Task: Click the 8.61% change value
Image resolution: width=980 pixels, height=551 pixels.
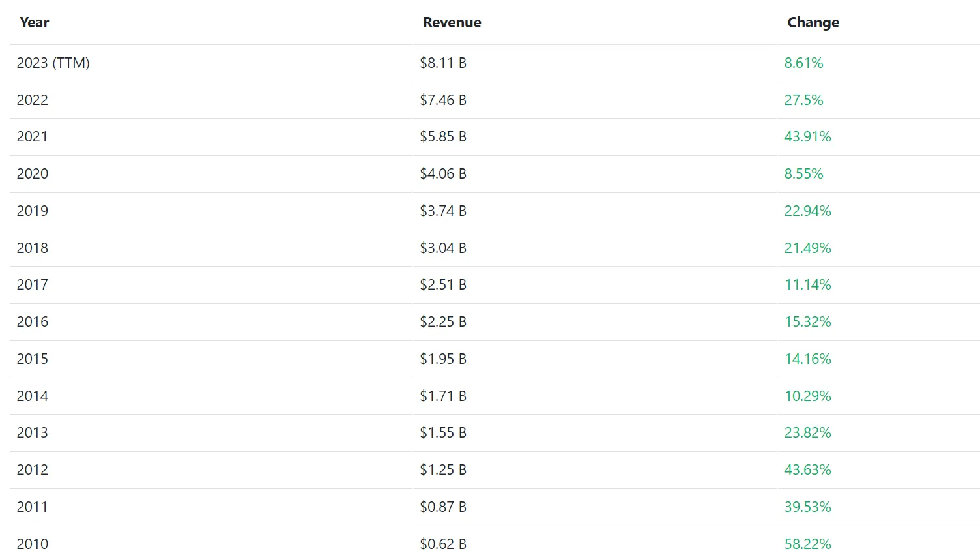Action: point(803,63)
